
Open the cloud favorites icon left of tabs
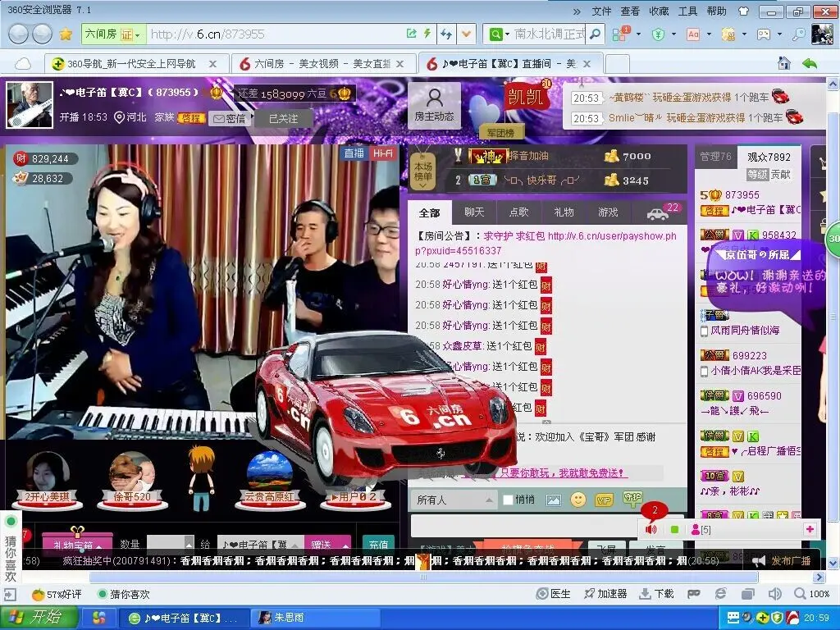coord(22,64)
